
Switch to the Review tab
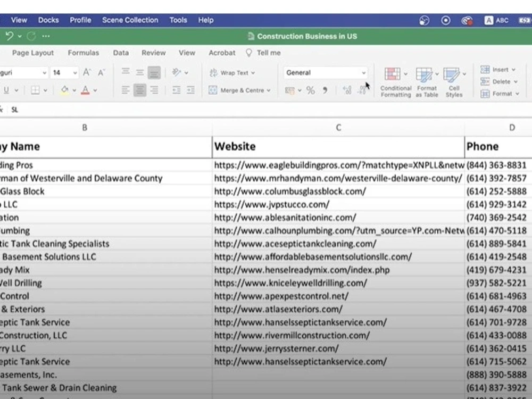154,53
